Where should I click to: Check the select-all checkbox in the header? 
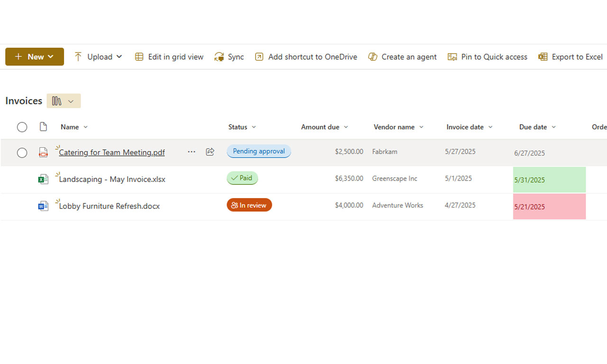click(22, 127)
